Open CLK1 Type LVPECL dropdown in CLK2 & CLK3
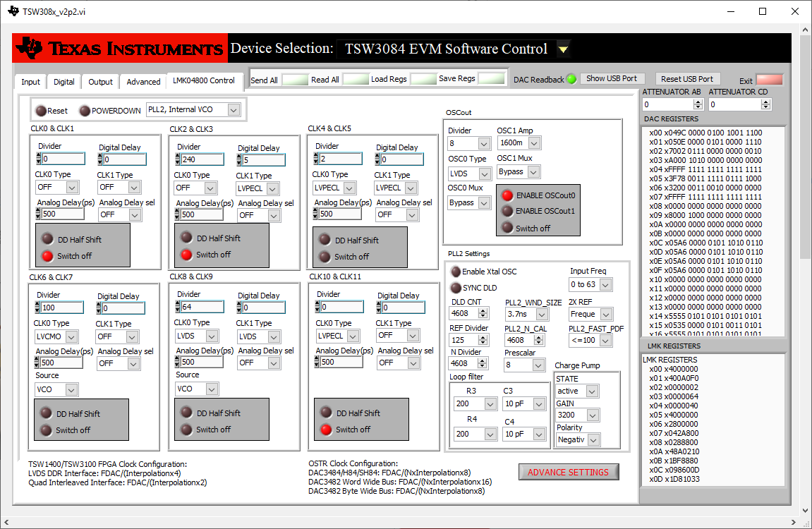This screenshot has height=529, width=812. tap(273, 188)
